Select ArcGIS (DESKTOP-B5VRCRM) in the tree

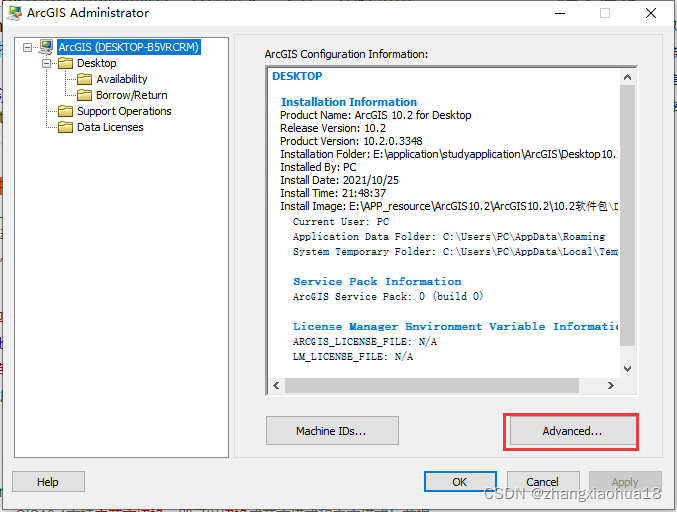point(129,47)
